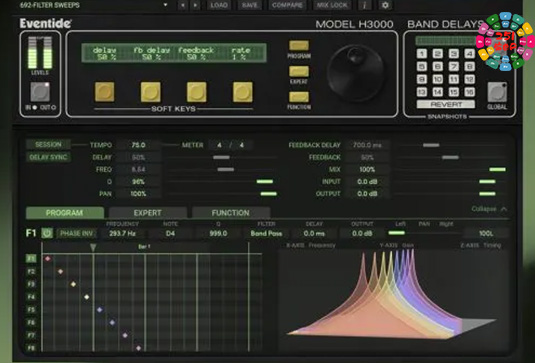Click the yellow FUNCTION hardware button

tap(299, 97)
